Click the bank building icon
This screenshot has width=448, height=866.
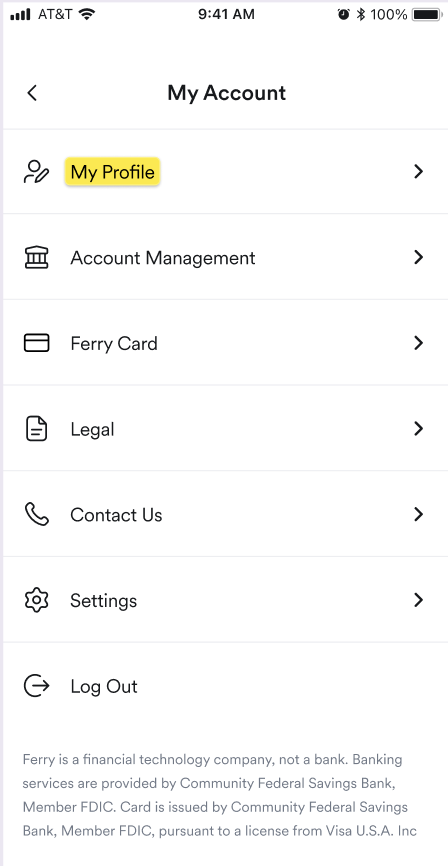(36, 257)
